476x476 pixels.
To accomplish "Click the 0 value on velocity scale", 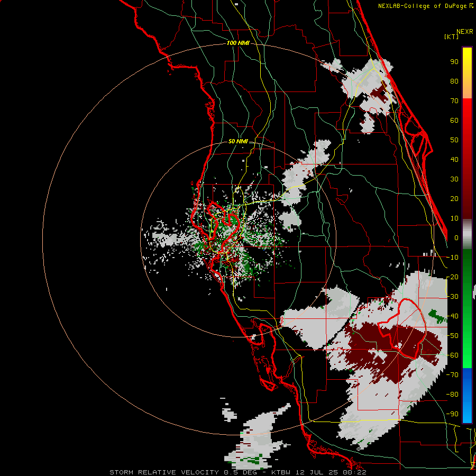I will click(456, 238).
